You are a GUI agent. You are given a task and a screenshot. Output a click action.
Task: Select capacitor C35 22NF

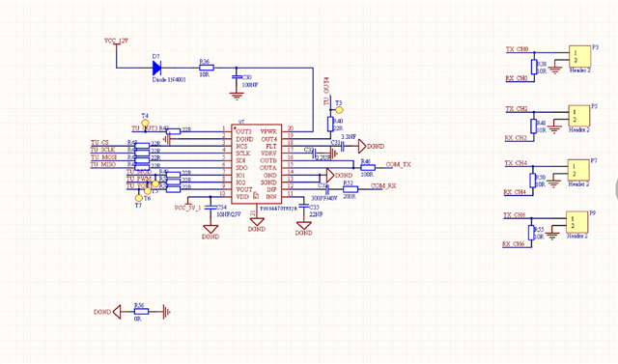pyautogui.click(x=303, y=207)
